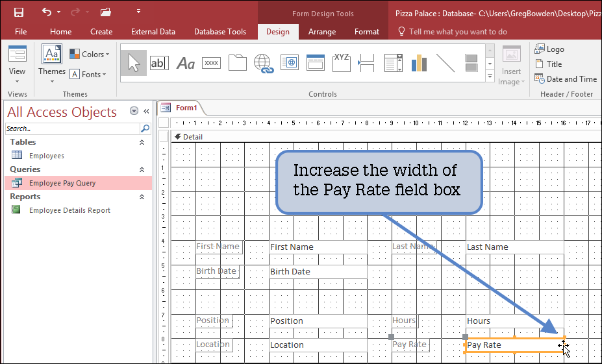602x364 pixels.
Task: Click the Open folder icon in title bar
Action: click(106, 12)
